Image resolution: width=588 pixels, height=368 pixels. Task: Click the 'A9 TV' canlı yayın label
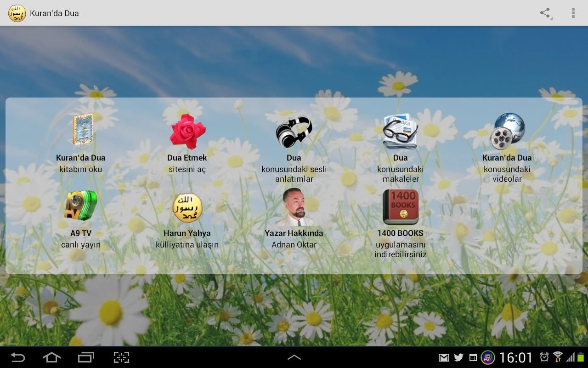point(81,239)
